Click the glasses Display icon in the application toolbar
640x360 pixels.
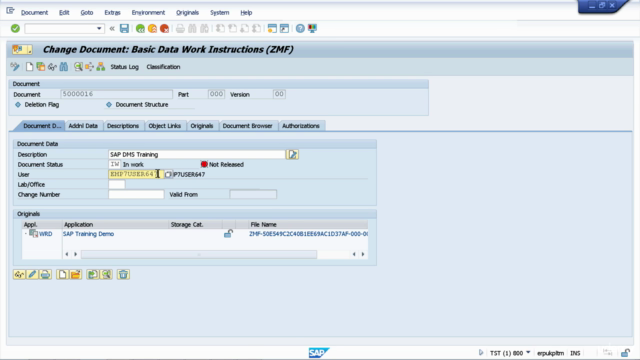(x=52, y=67)
